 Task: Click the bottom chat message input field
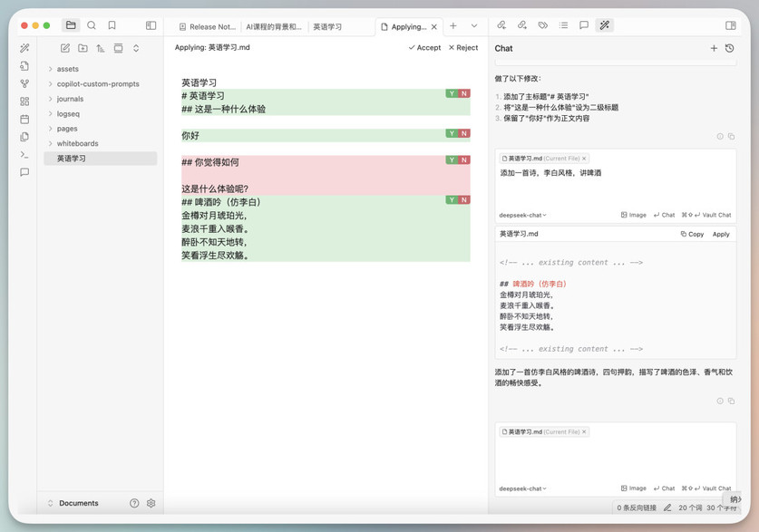click(615, 458)
